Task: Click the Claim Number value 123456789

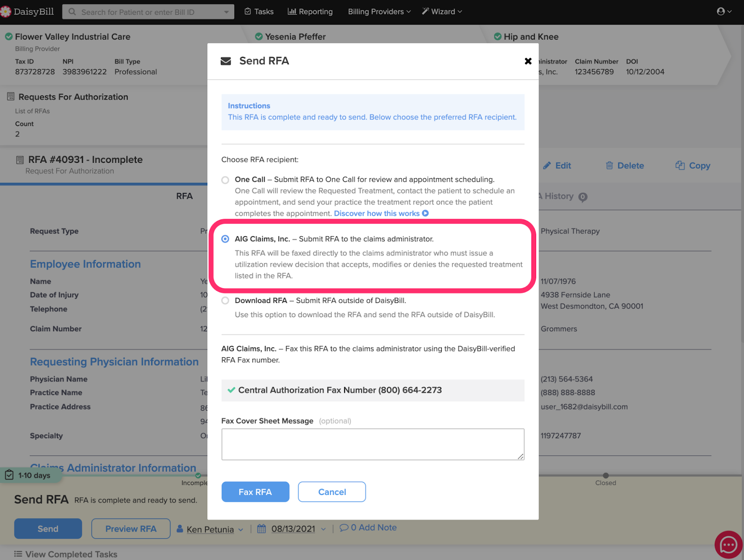Action: coord(594,72)
